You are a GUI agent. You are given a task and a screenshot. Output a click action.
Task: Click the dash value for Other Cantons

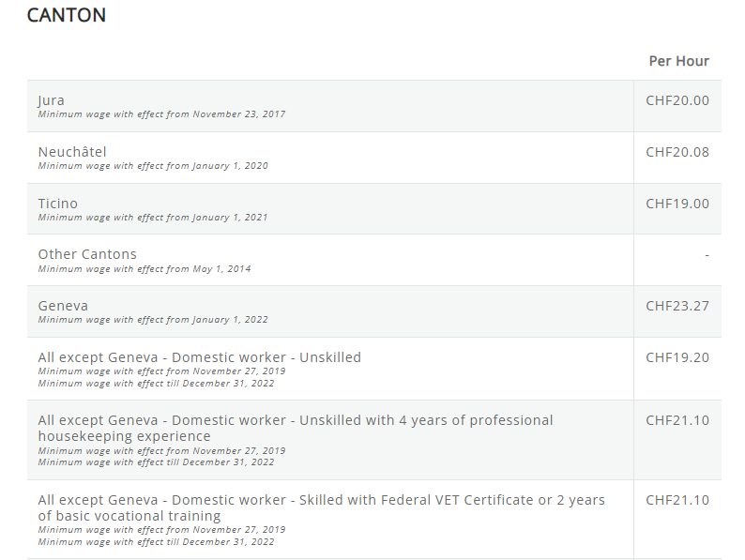pyautogui.click(x=707, y=254)
